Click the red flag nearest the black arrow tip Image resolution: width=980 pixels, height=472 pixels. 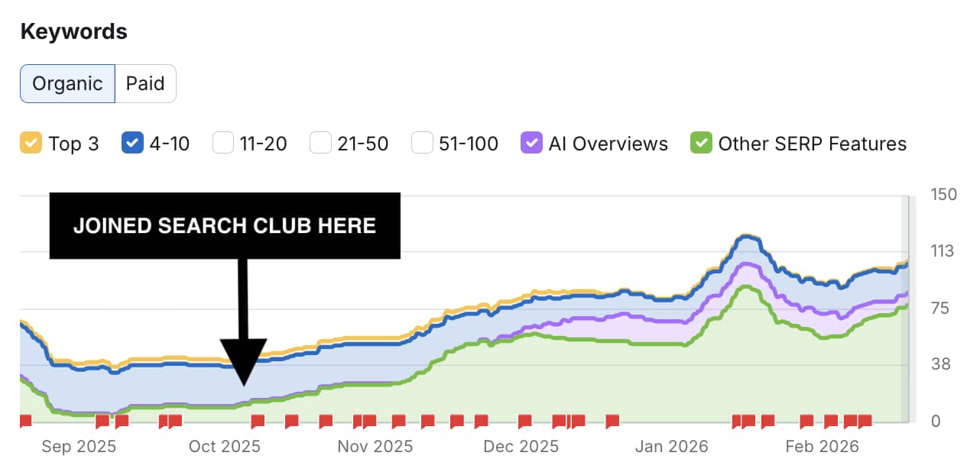coord(258,421)
